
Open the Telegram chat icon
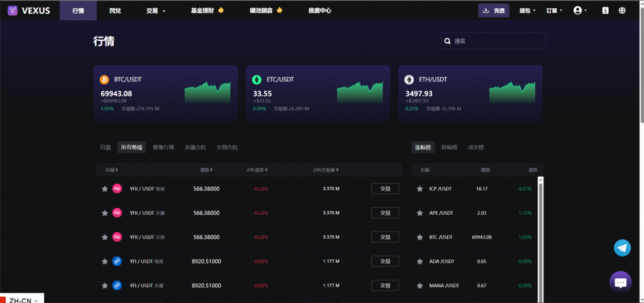(622, 248)
